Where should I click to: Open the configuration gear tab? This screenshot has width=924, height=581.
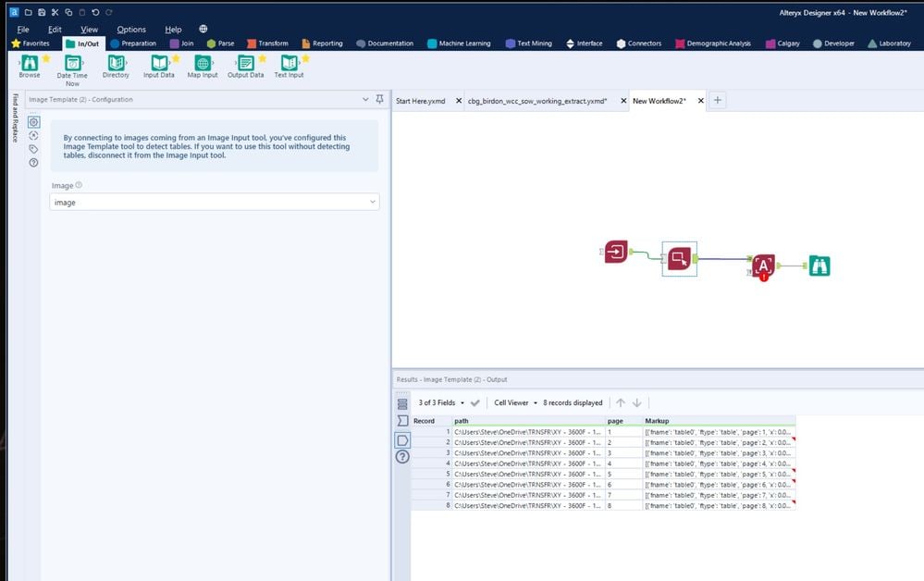tap(34, 122)
